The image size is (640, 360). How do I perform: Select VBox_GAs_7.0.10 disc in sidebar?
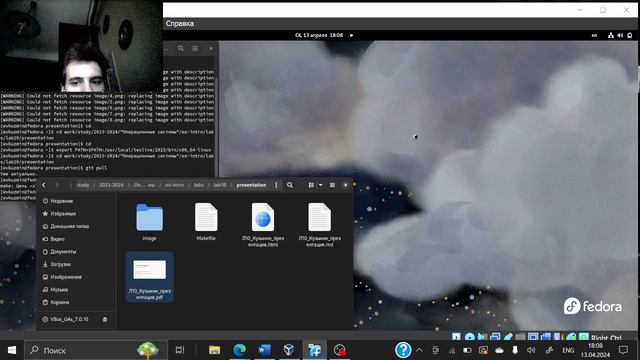pos(69,319)
